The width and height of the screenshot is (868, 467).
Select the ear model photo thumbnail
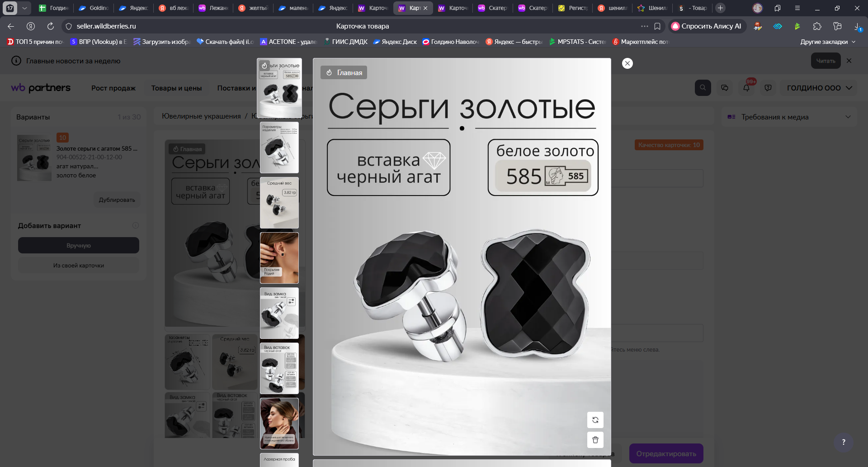279,258
